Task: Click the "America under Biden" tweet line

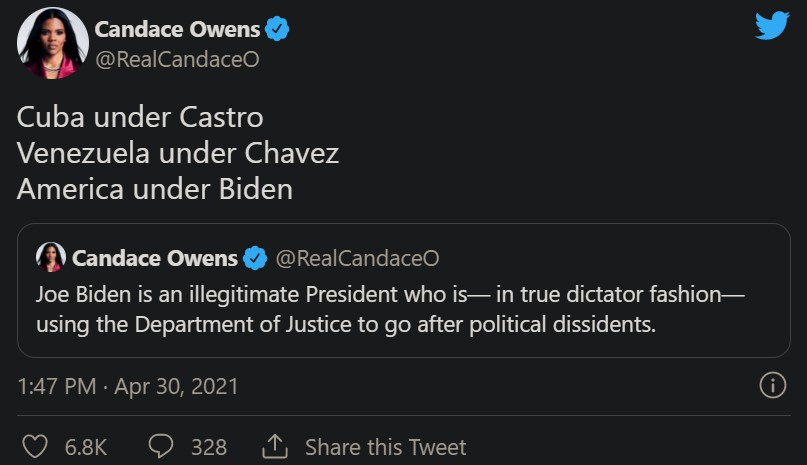Action: click(155, 189)
